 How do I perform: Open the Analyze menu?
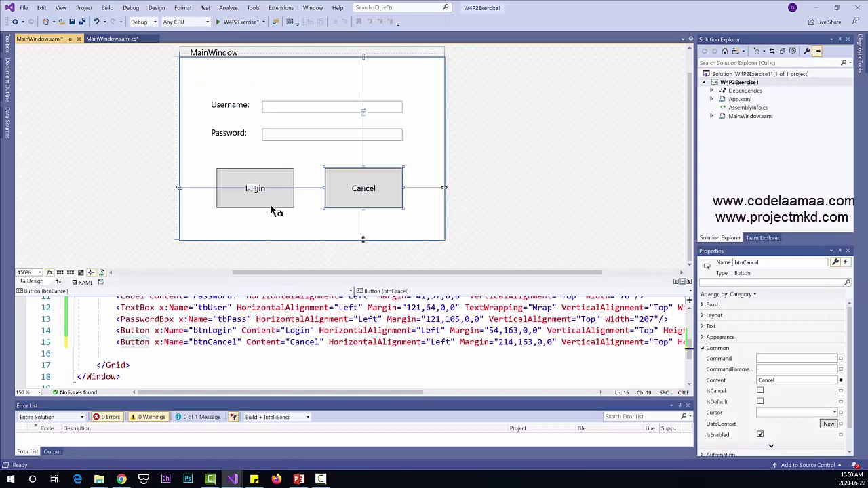228,7
